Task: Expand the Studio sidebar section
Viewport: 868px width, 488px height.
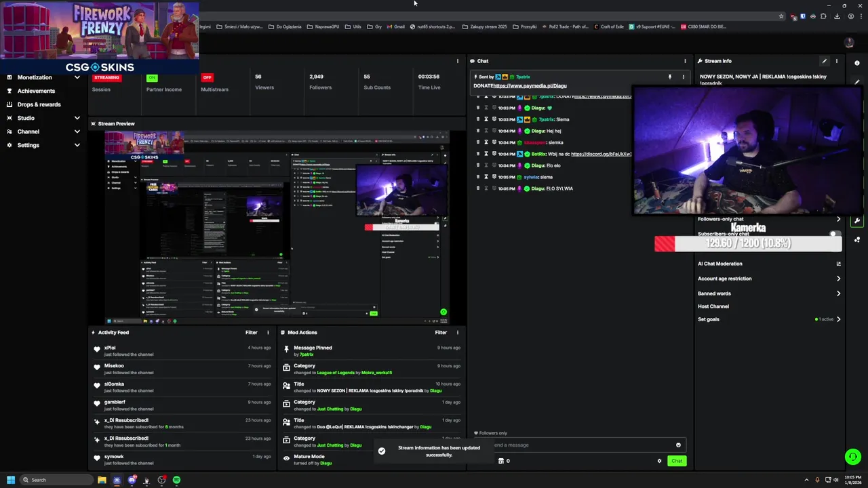Action: point(77,118)
